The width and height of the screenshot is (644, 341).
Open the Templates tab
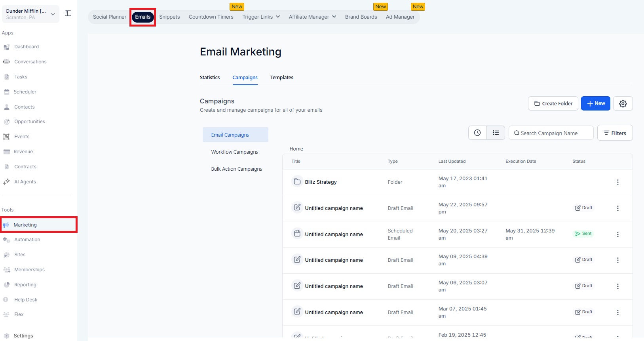click(x=282, y=78)
